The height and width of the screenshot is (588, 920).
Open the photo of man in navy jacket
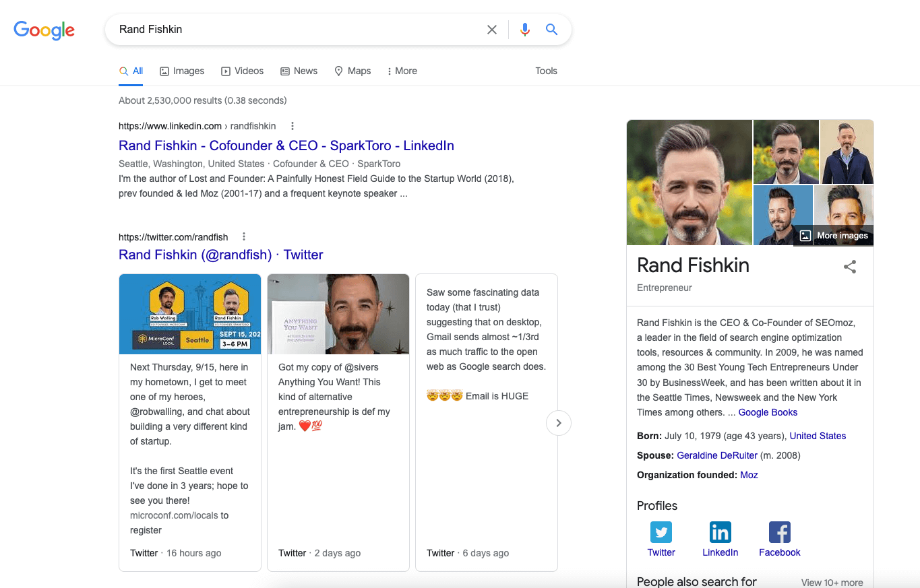(847, 152)
